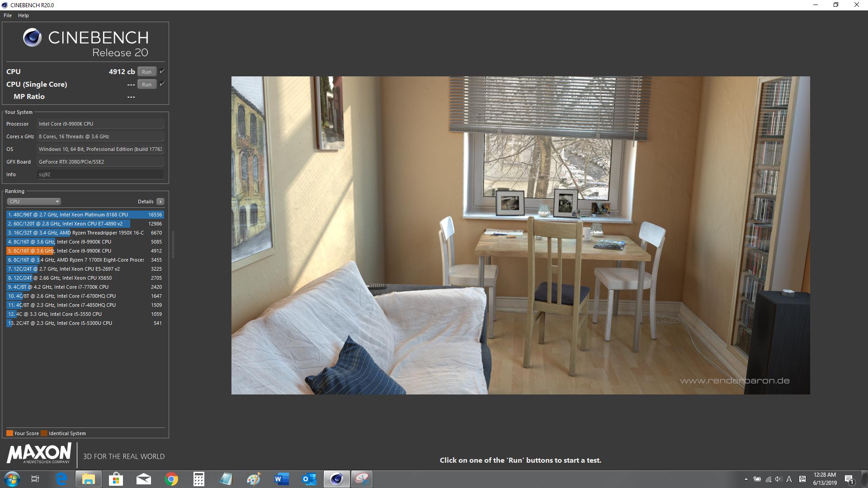
Task: Open the Calculator app in the taskbar
Action: pyautogui.click(x=198, y=479)
